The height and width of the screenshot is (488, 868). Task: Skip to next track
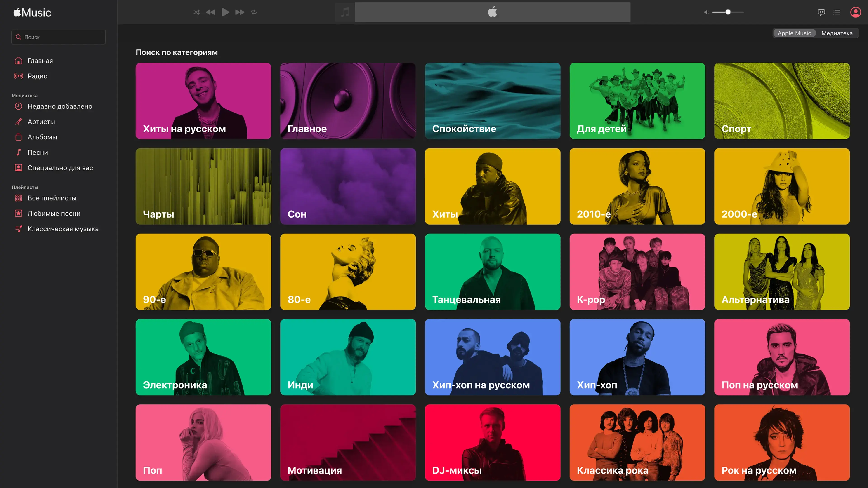pyautogui.click(x=240, y=12)
